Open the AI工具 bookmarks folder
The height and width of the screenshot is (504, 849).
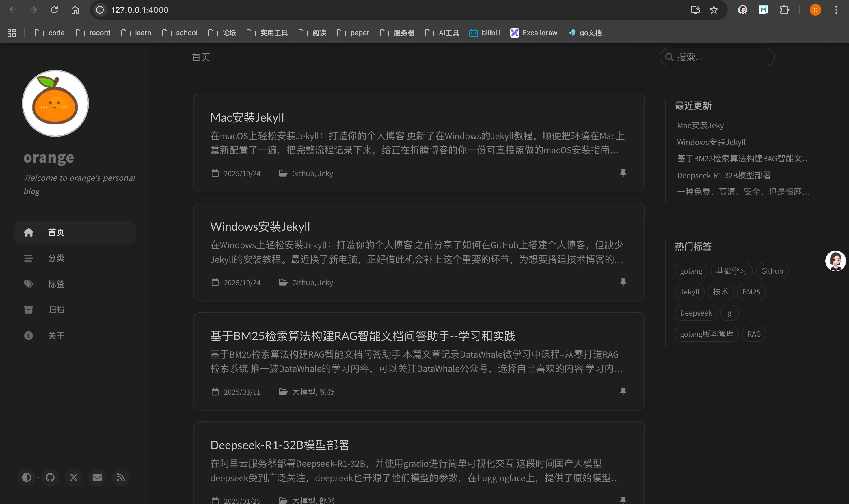click(x=442, y=33)
